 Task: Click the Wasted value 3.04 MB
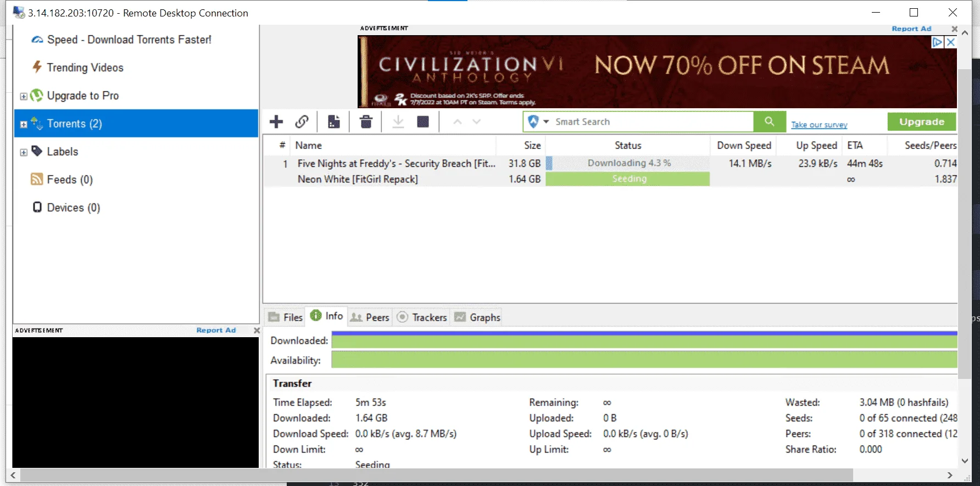pyautogui.click(x=904, y=403)
